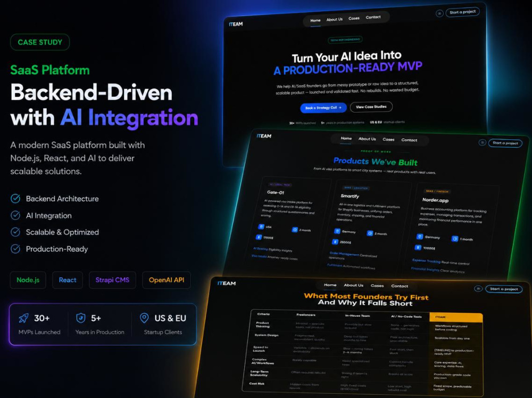
Task: Open the Smartify product card title
Action: click(350, 196)
